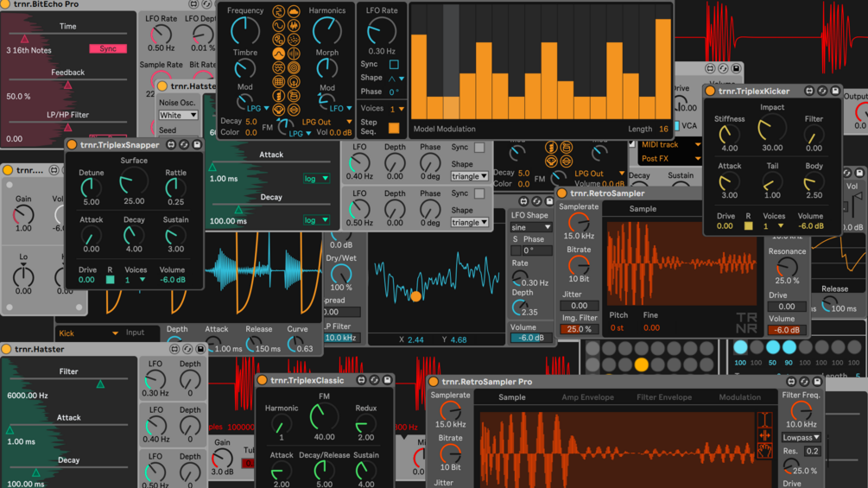Click the RetroSampler Pro device activator button

click(x=434, y=381)
